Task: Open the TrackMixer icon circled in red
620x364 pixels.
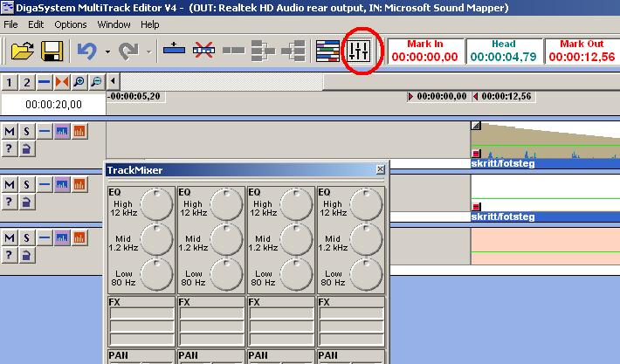Action: (359, 51)
